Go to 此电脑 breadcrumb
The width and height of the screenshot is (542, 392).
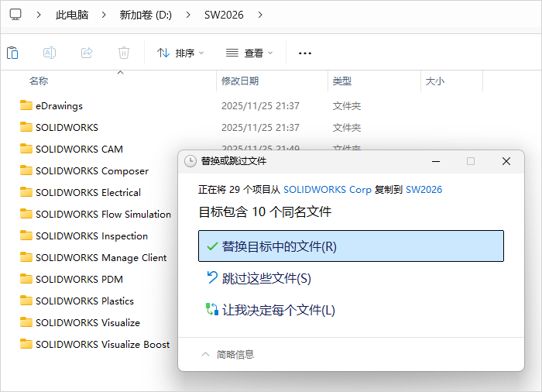coord(72,15)
